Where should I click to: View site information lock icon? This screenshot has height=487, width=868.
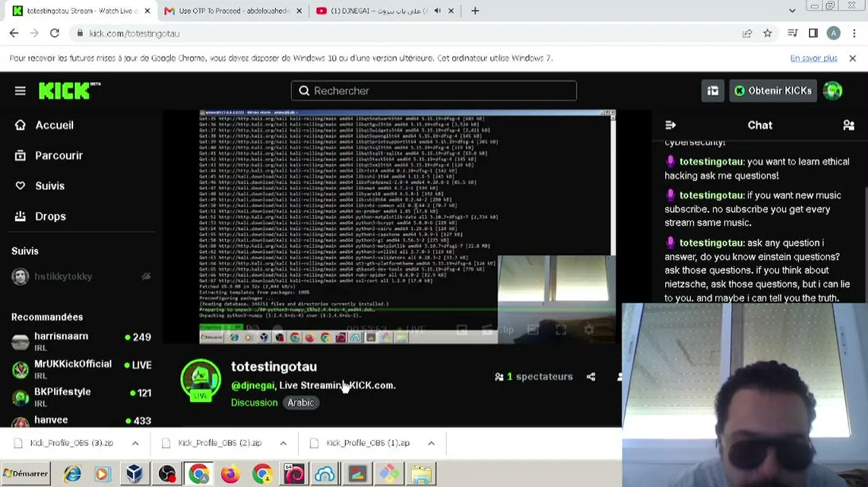pyautogui.click(x=80, y=33)
